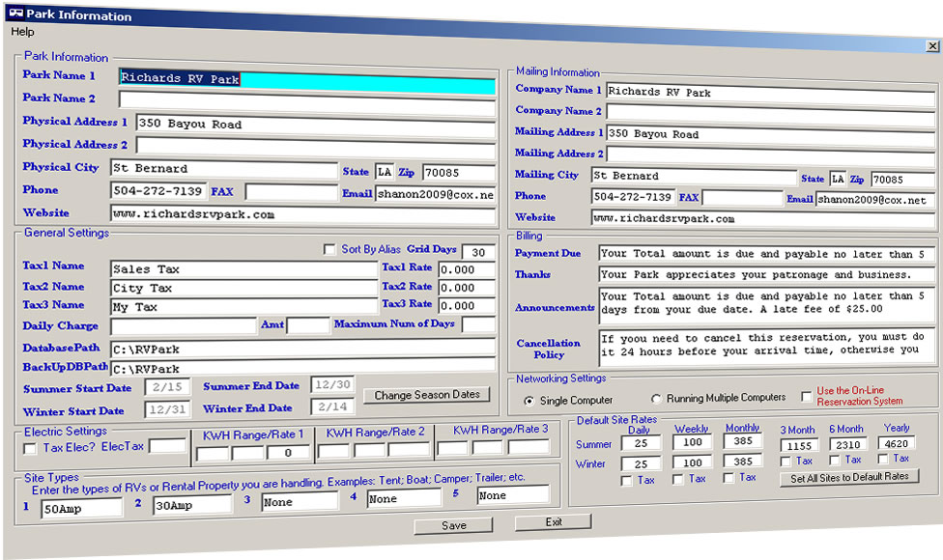Focus the empty Park Name 2 field
This screenshot has width=943, height=560.
(307, 103)
